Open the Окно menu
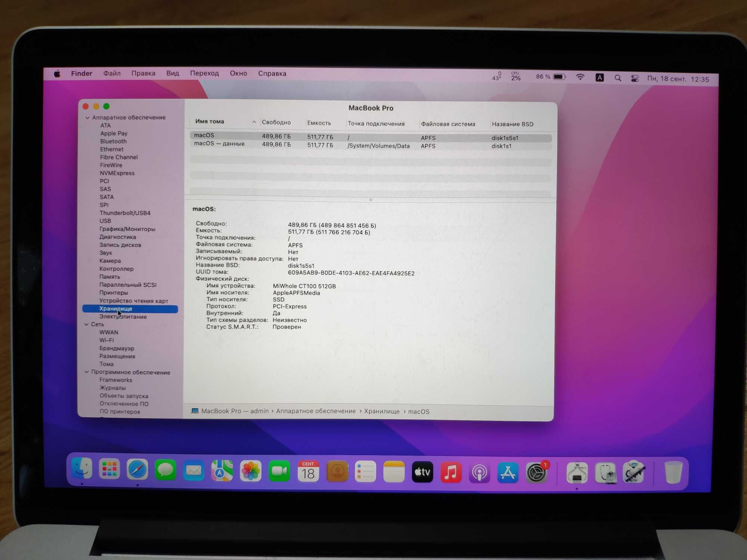This screenshot has width=747, height=560. 238,74
